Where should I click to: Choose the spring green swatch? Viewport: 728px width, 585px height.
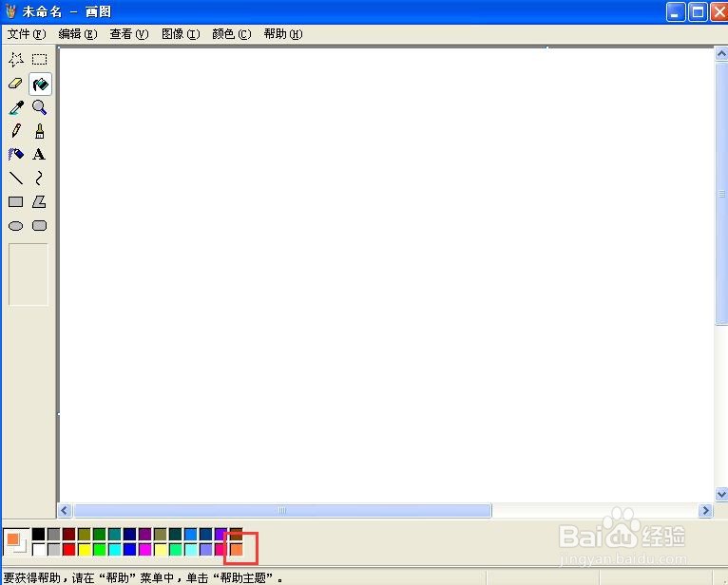[176, 550]
